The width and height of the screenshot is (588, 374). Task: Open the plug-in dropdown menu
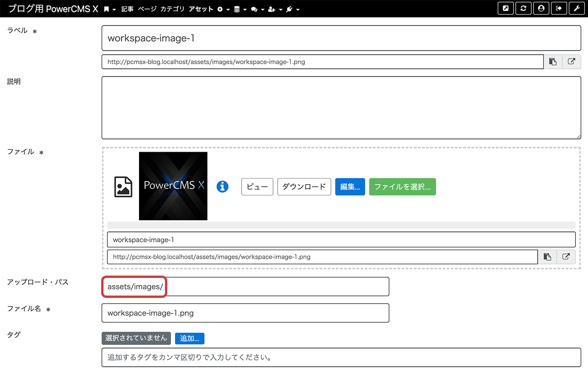coord(293,9)
